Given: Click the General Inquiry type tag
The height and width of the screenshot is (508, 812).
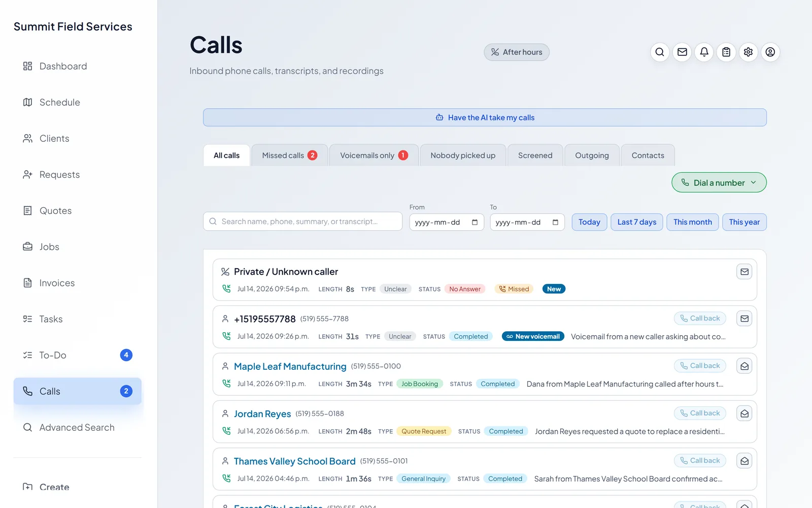Looking at the screenshot, I should tap(423, 479).
